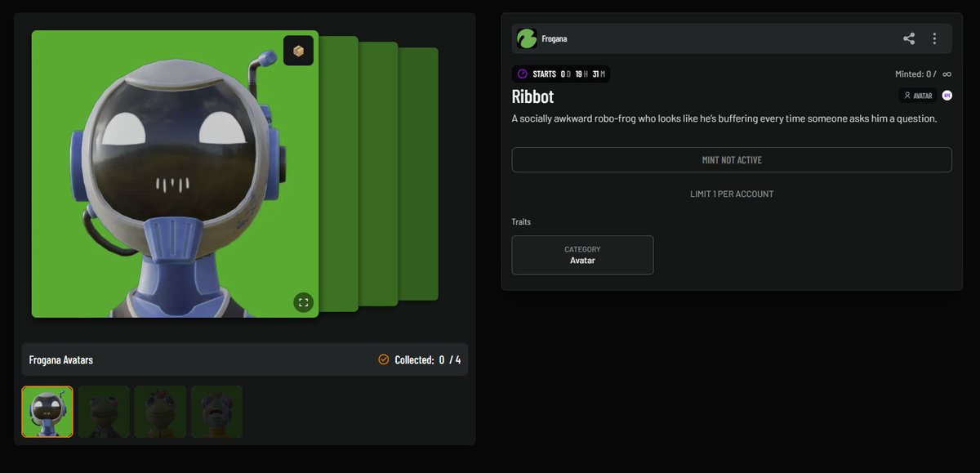This screenshot has width=980, height=473.
Task: Click the socially awkward robo-frog description
Action: 724,118
